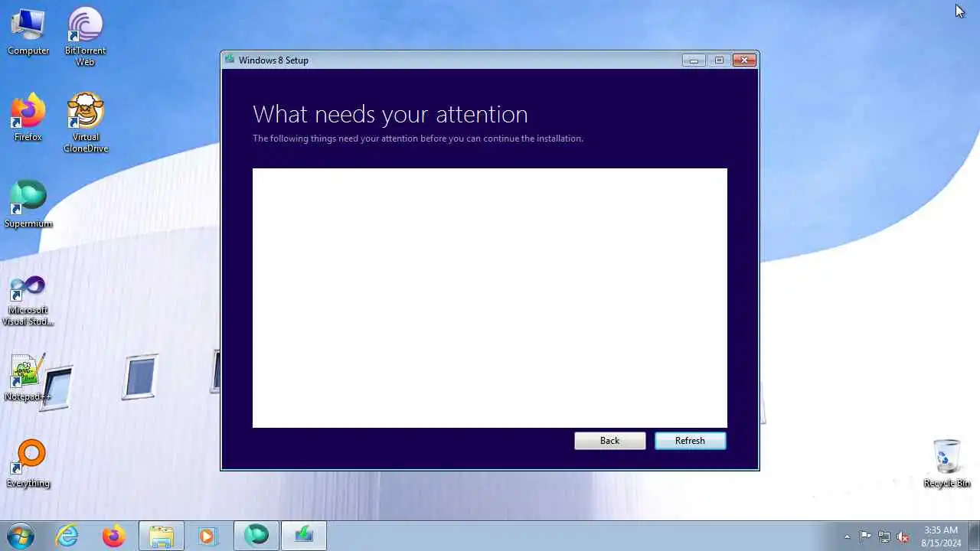Launch Internet Explorer from taskbar
This screenshot has width=980, height=551.
pyautogui.click(x=67, y=536)
